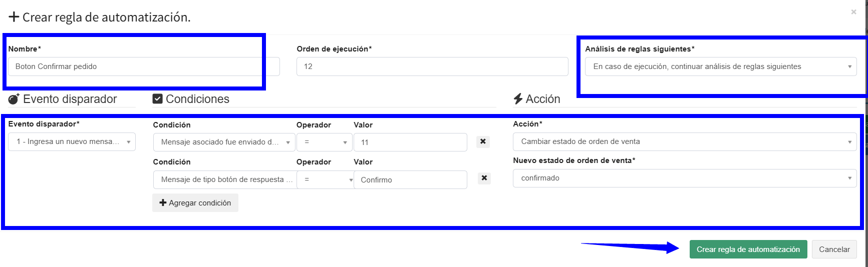Screen dimensions: 868x267
Task: Expand the Acción dropdown Cambiar estado
Action: click(x=684, y=141)
